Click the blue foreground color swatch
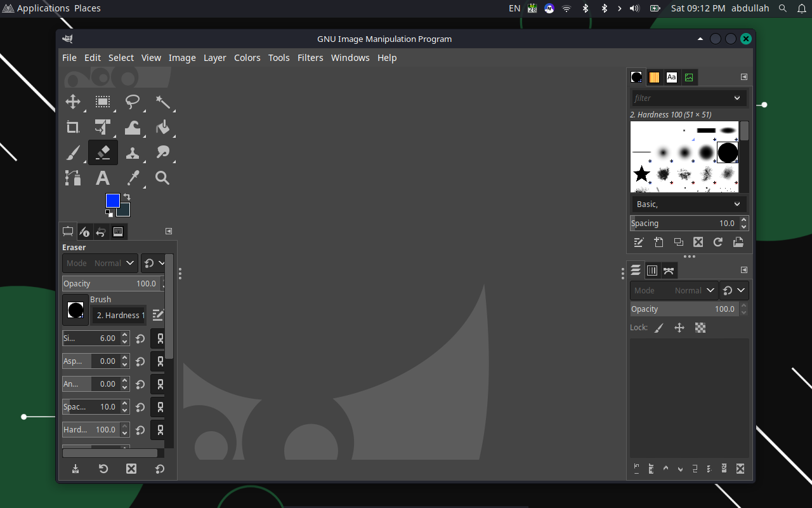 coord(112,201)
